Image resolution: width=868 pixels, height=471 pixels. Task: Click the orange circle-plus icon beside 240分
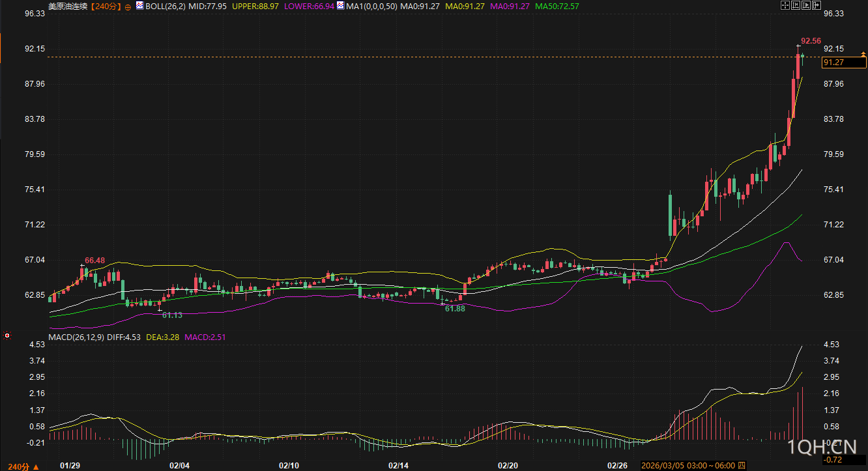127,7
